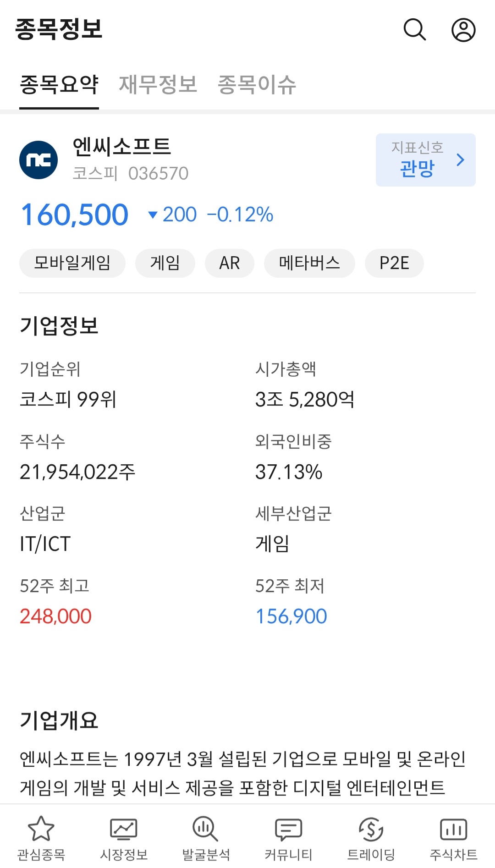Open 커뮤니티 chat icon in bottom bar
The image size is (495, 868).
(288, 829)
